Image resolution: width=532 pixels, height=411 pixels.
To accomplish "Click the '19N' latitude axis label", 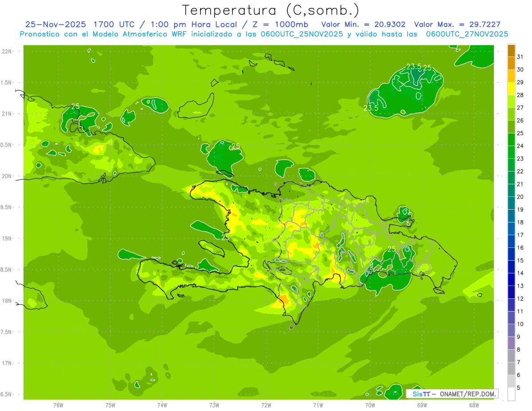I will click(8, 238).
